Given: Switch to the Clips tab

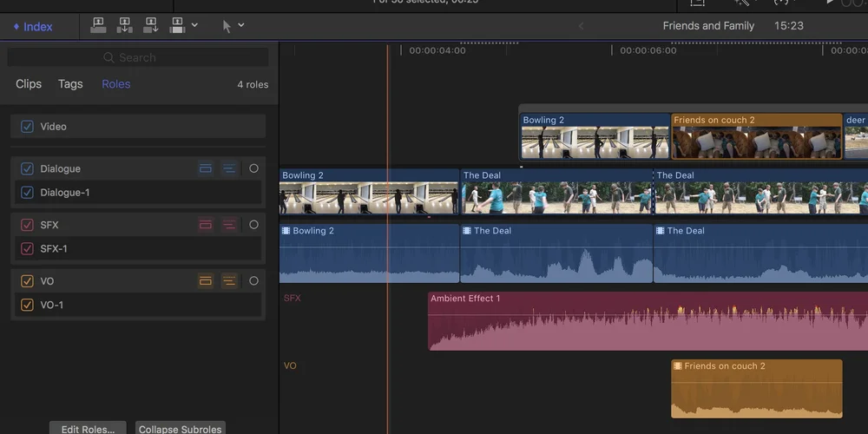Looking at the screenshot, I should [29, 84].
